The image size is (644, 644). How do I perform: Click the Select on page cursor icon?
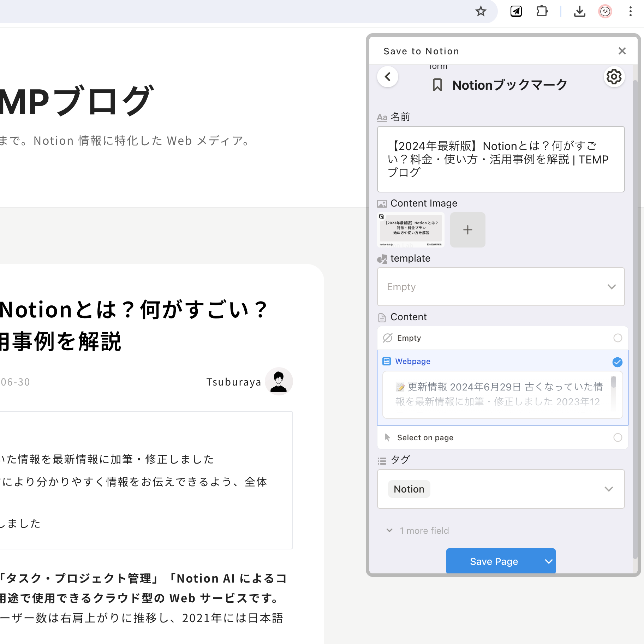point(387,437)
